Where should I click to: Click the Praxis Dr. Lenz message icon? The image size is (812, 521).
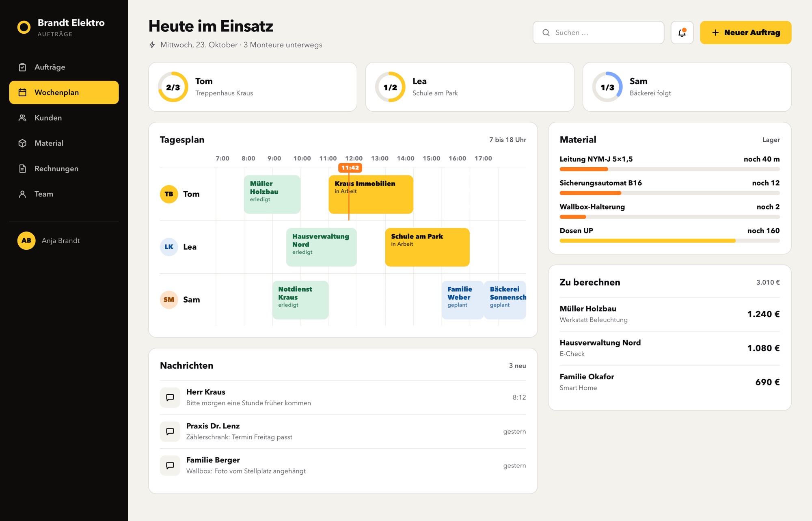(x=170, y=432)
